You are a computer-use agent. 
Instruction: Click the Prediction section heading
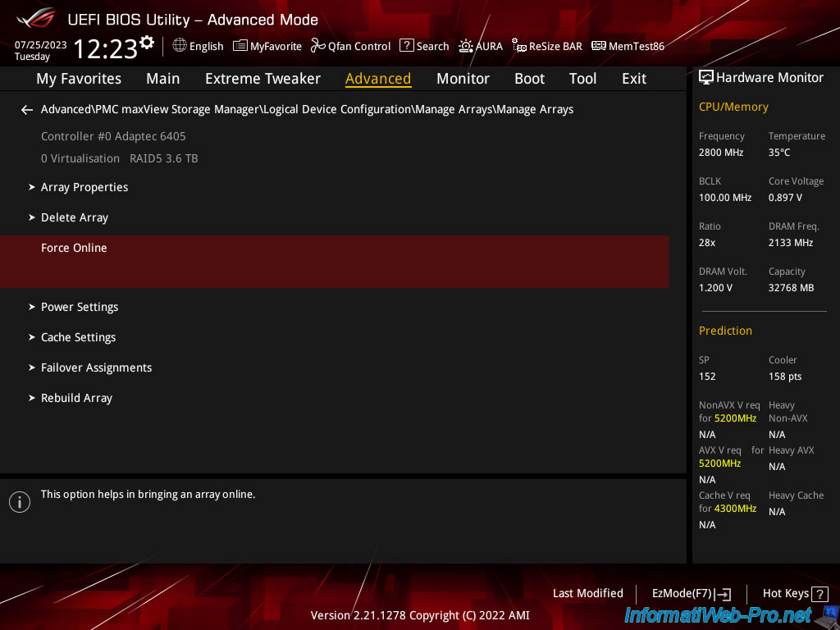[x=725, y=331]
